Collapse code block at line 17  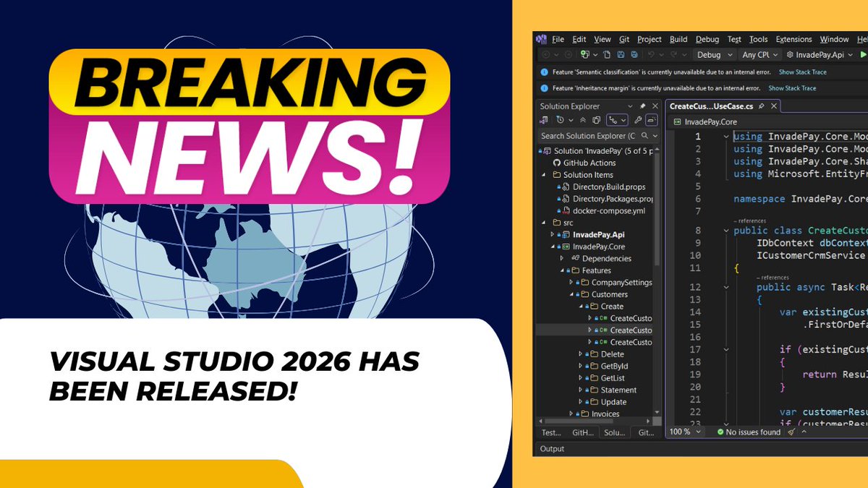click(726, 349)
